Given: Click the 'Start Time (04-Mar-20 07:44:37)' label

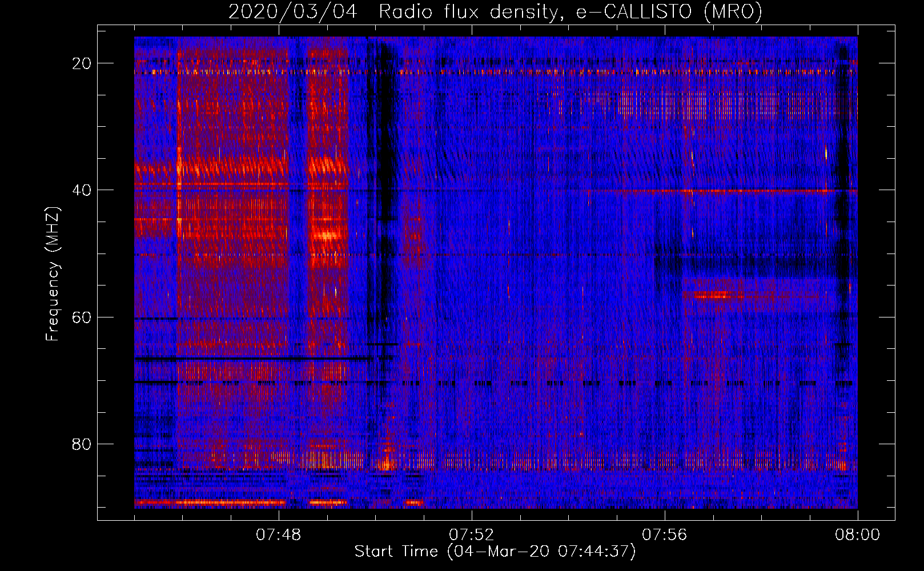Looking at the screenshot, I should click(x=495, y=552).
